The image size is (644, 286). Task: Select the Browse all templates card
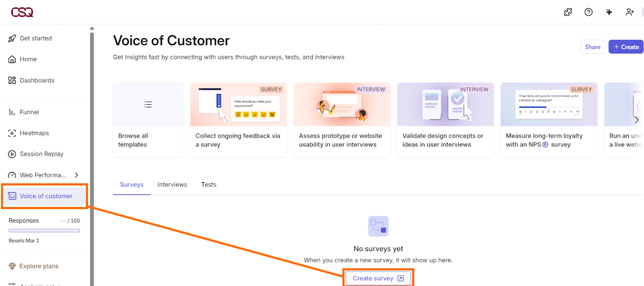148,120
